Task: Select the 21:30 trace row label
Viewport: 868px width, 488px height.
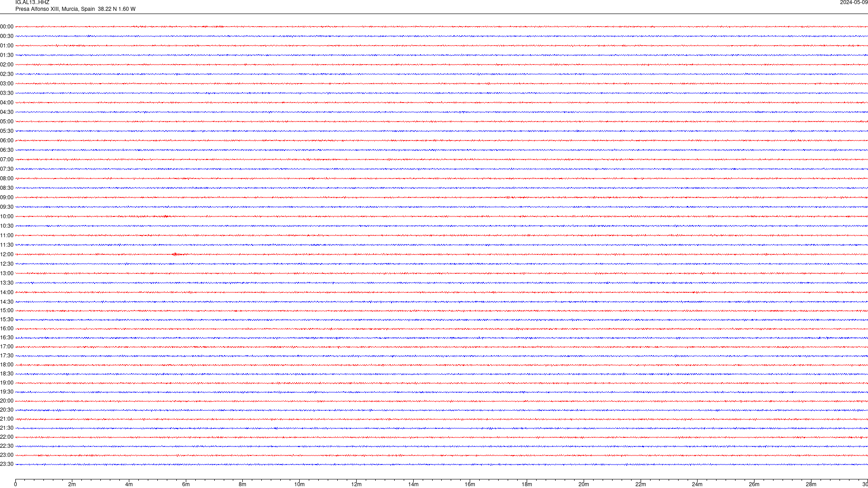Action: pos(7,428)
